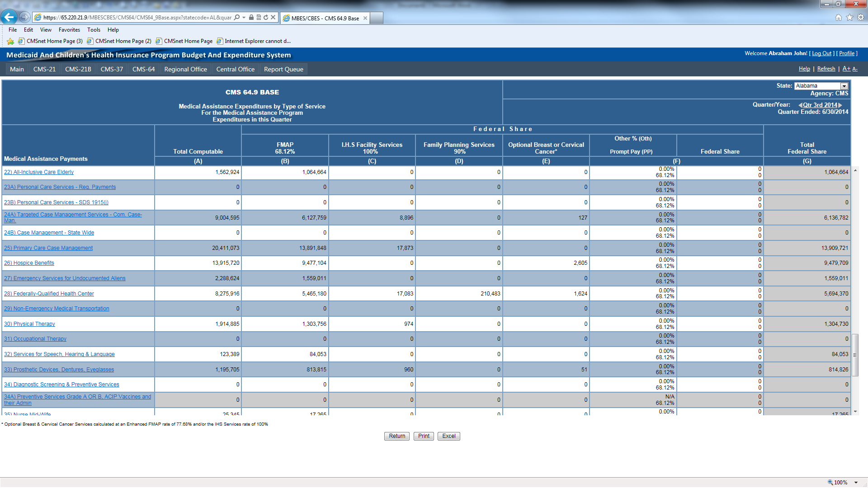Open the Qtr 3rd 2014 link
The height and width of the screenshot is (488, 868).
pos(820,105)
